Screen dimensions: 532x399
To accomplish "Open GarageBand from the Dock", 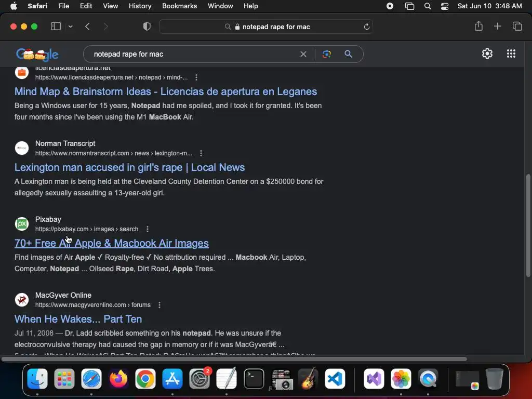I will (308, 379).
